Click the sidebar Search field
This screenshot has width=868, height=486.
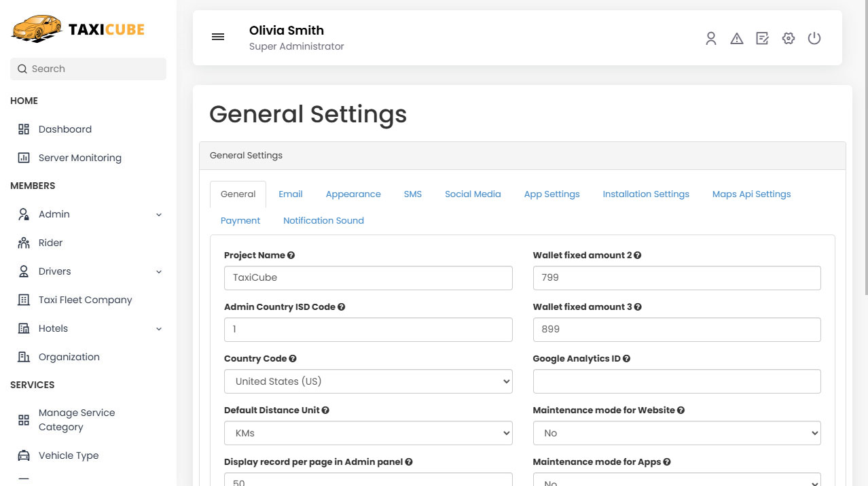[x=88, y=69]
